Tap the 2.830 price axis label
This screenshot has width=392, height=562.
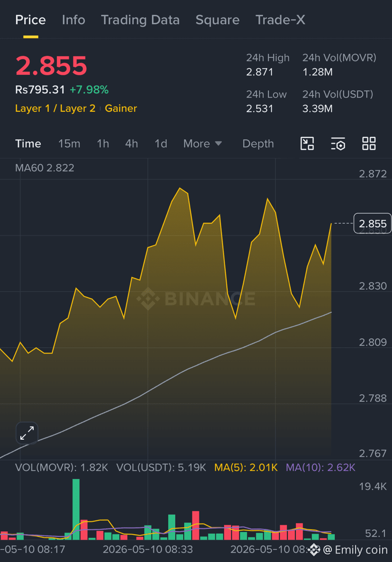[x=373, y=286]
